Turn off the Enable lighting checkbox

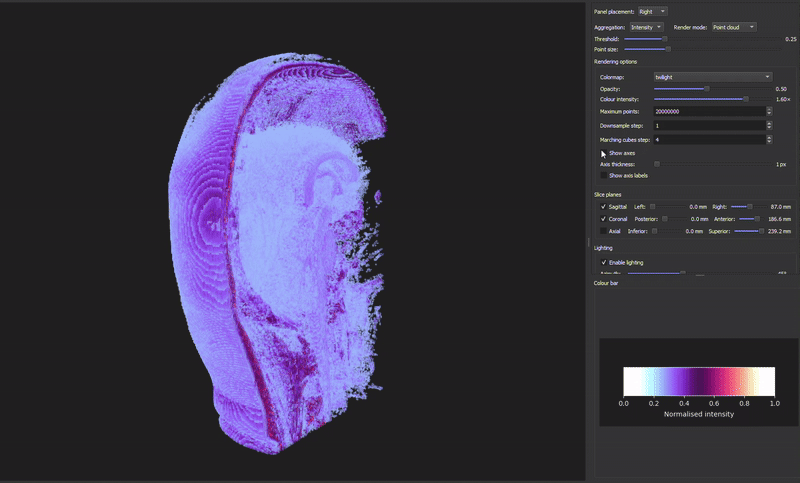click(x=604, y=262)
